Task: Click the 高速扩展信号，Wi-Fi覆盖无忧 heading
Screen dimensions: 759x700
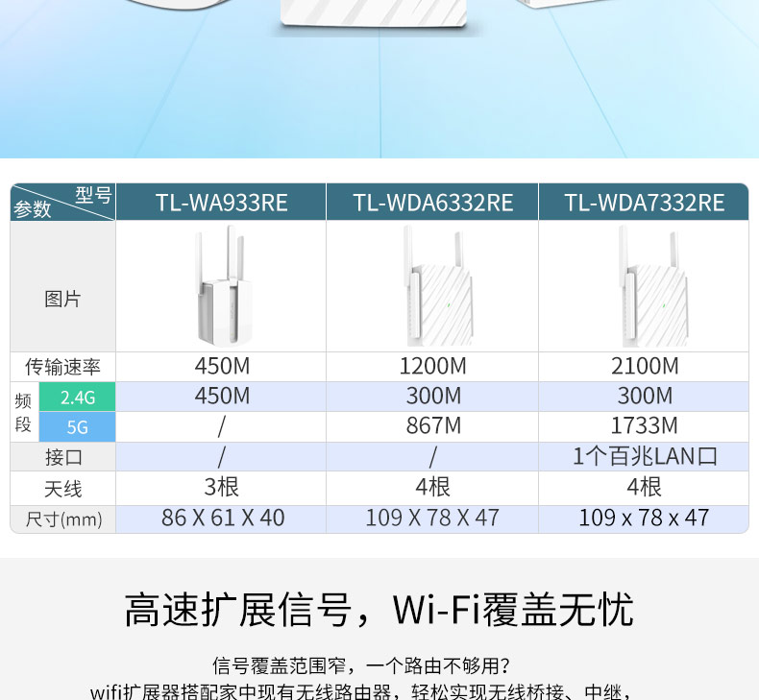Action: pos(379,610)
